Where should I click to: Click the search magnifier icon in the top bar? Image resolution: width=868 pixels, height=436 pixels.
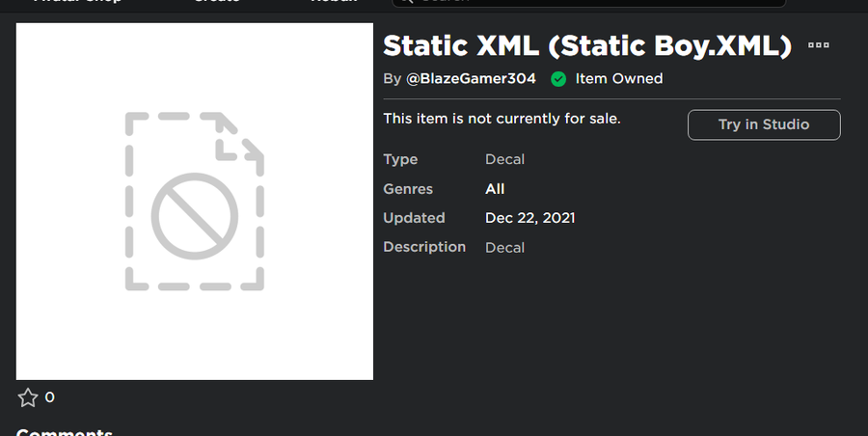406,2
